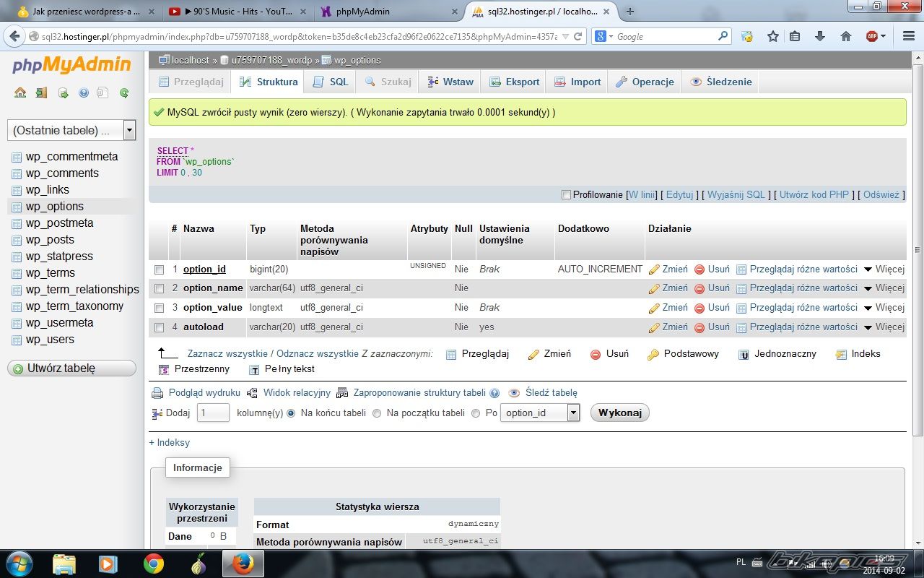Image resolution: width=924 pixels, height=578 pixels.
Task: Open the Ostatnie tabele dropdown
Action: tap(129, 130)
